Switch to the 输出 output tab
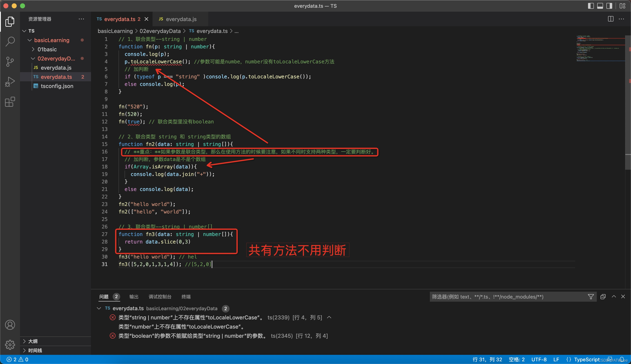 (x=134, y=296)
